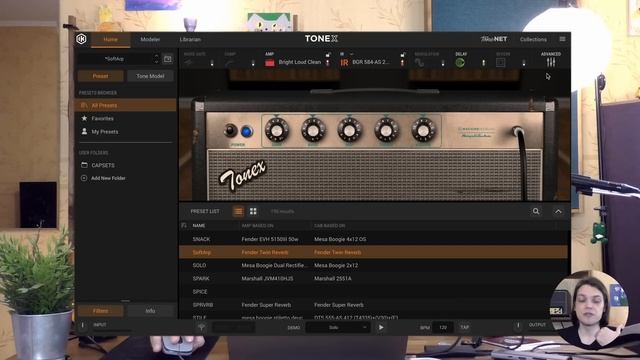
Task: Switch preset list to list view
Action: pos(238,211)
